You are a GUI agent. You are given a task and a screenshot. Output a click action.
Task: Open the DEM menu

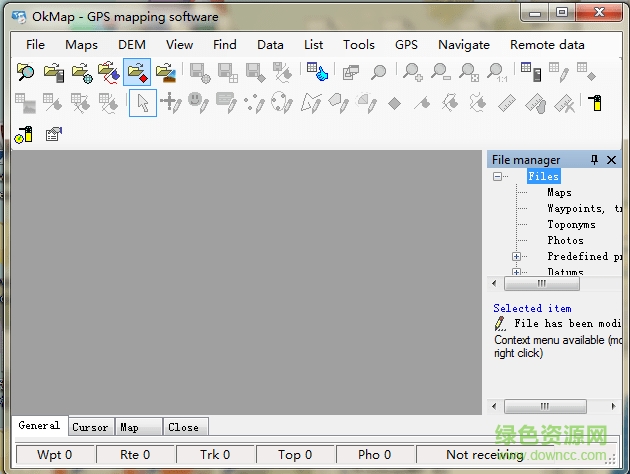[131, 44]
